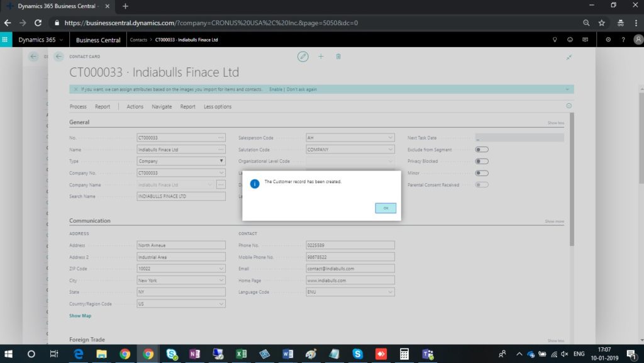Click the Home Page field

pyautogui.click(x=350, y=281)
